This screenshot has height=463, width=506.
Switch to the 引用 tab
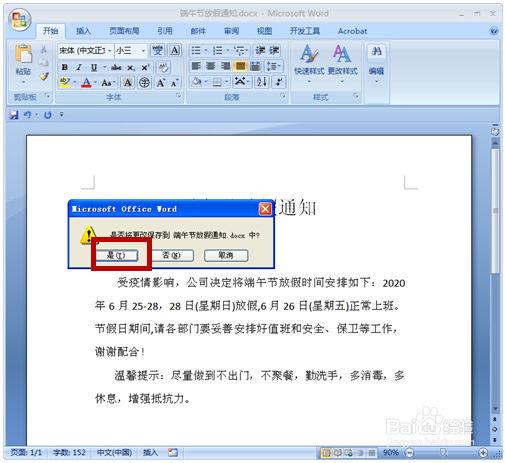pos(165,31)
